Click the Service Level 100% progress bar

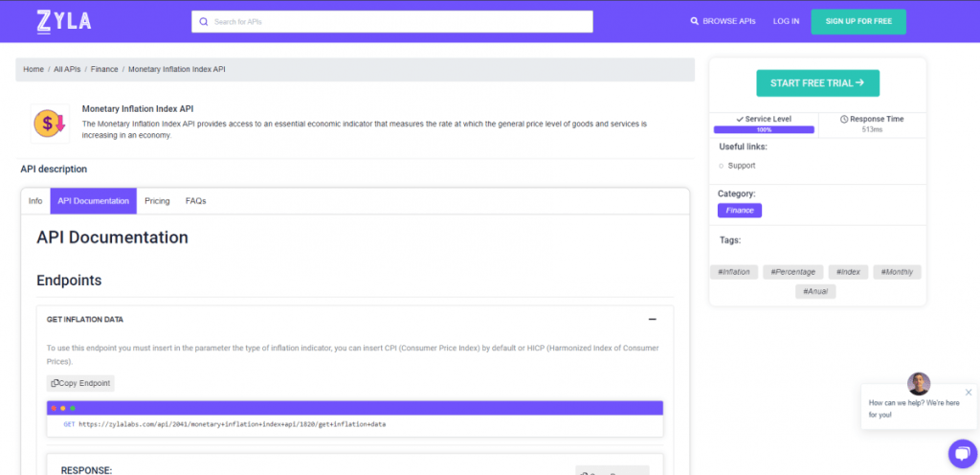tap(764, 130)
